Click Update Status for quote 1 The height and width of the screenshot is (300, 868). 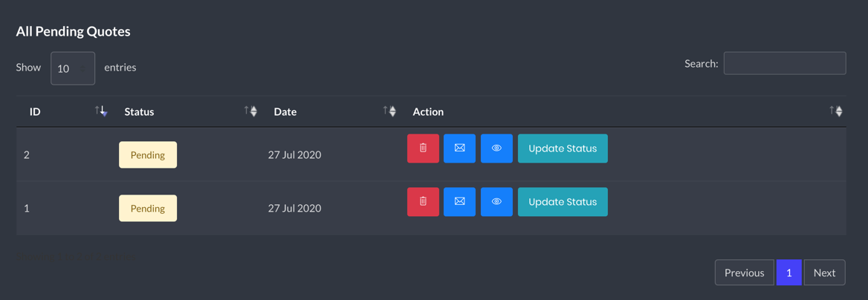[x=563, y=201]
